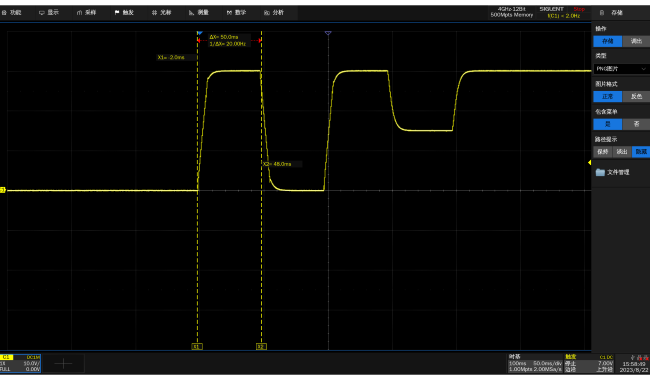Click the X2 cursor marker at bottom
This screenshot has height=380, width=650.
click(261, 346)
